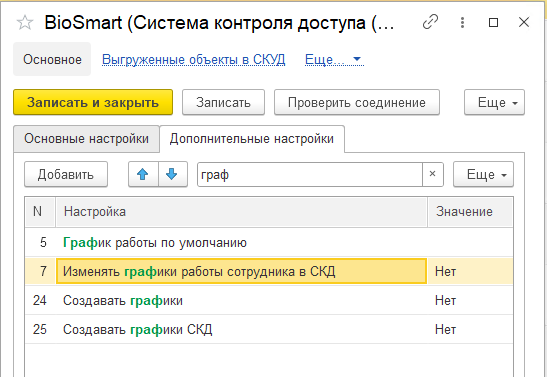547x377 pixels.
Task: Open the Еще menu next to the search field
Action: pyautogui.click(x=483, y=174)
